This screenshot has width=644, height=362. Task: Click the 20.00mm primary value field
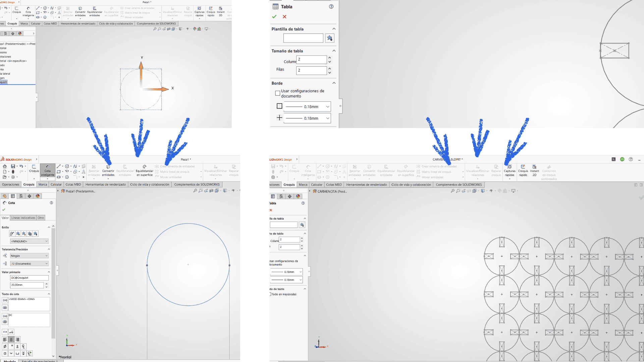click(x=26, y=285)
